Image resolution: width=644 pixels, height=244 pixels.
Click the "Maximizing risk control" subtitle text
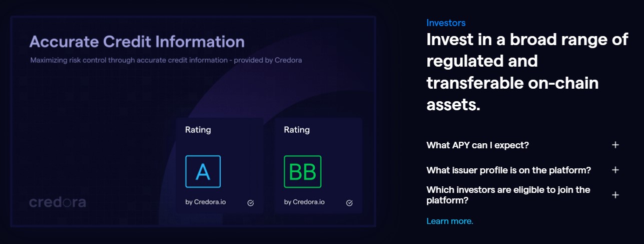click(x=166, y=60)
